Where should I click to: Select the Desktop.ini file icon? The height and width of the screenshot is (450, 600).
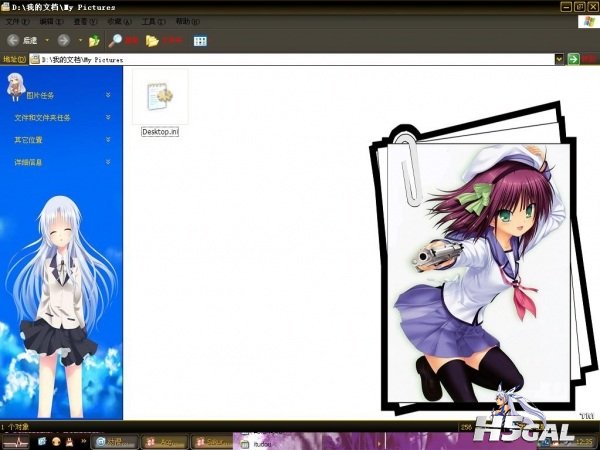(160, 96)
